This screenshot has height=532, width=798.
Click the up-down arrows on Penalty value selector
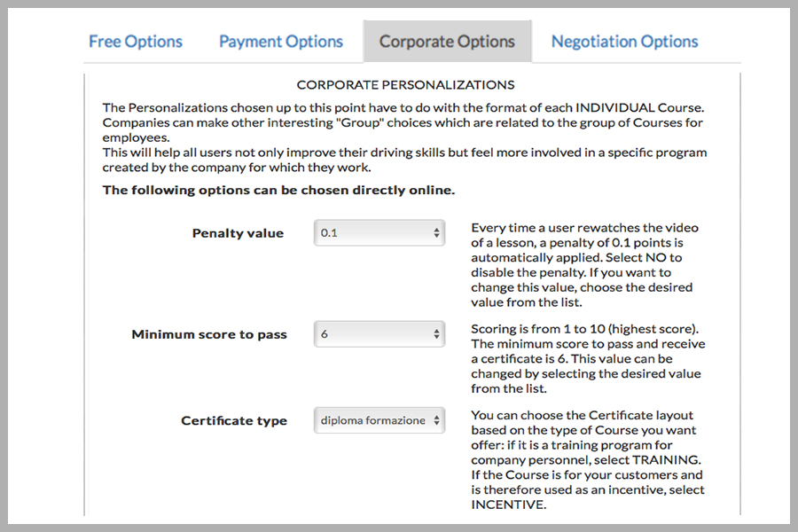pos(436,232)
